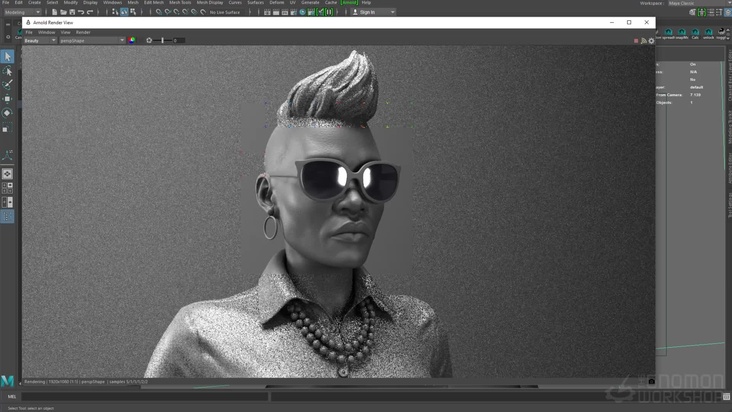Open the Mesh Tools menu in Maya
The width and height of the screenshot is (732, 412).
point(180,3)
